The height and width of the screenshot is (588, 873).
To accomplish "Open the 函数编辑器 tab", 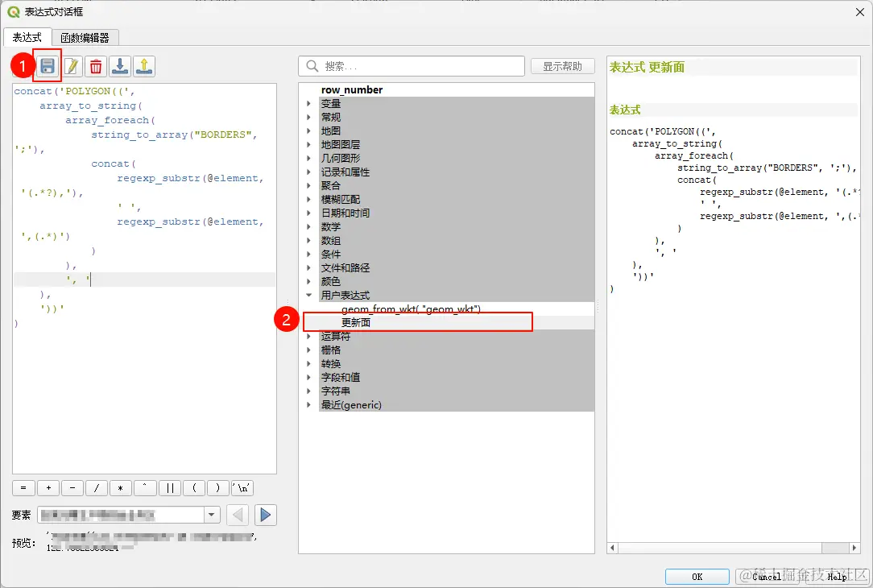I will [85, 38].
